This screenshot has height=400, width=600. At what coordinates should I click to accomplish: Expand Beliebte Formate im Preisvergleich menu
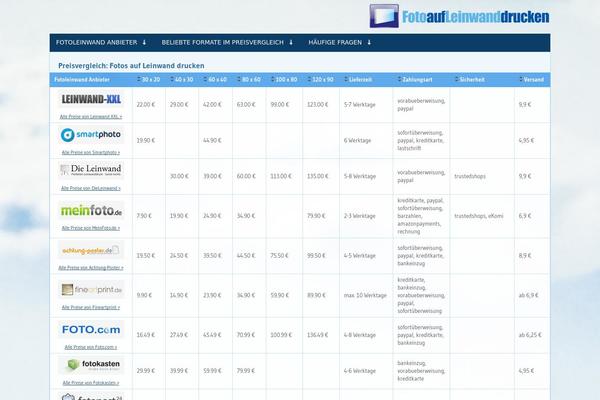pos(228,43)
